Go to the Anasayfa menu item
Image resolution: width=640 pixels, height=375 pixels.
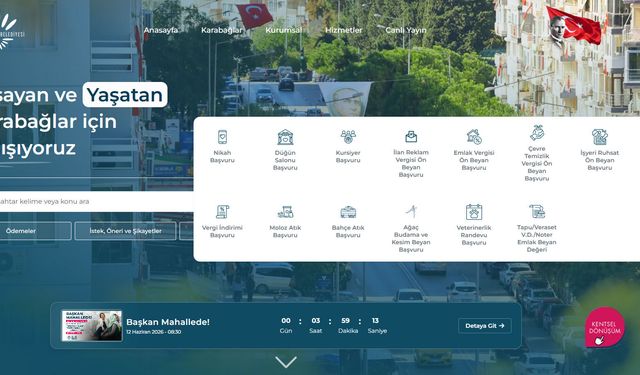160,30
